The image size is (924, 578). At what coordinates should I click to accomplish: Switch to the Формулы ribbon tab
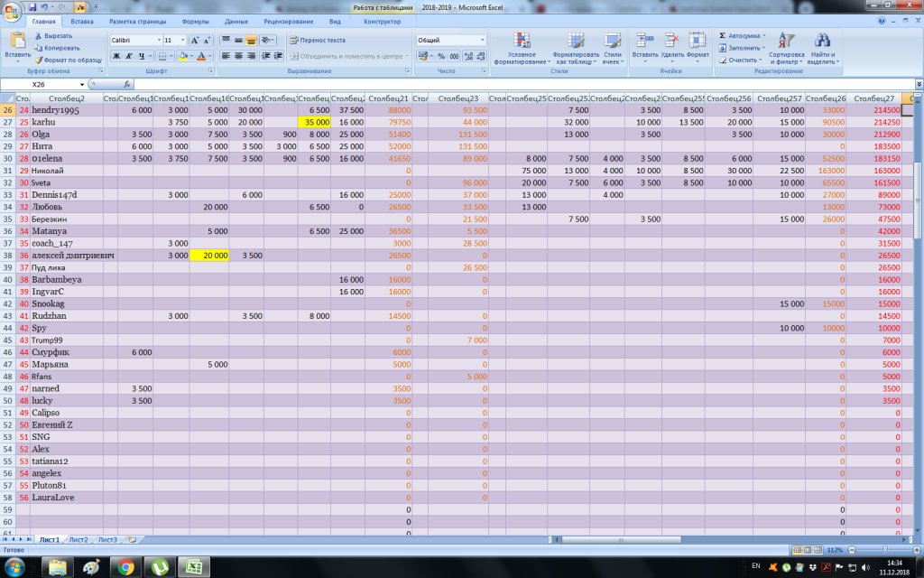(x=195, y=20)
